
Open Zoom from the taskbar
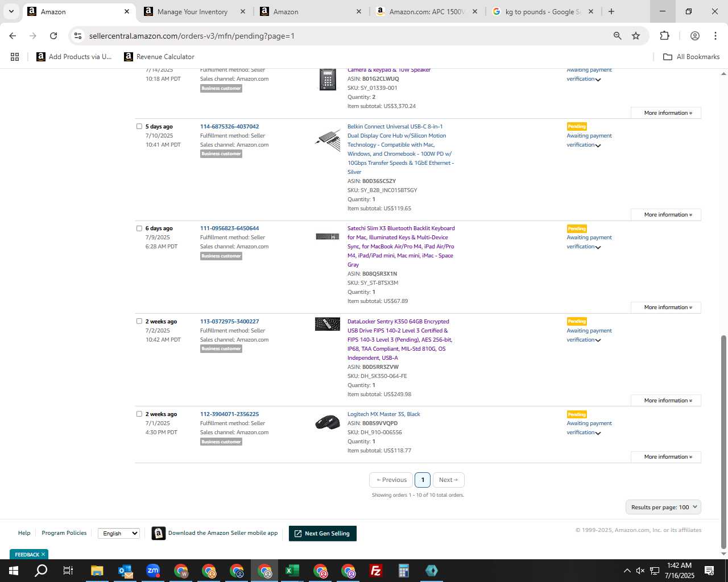(x=153, y=571)
